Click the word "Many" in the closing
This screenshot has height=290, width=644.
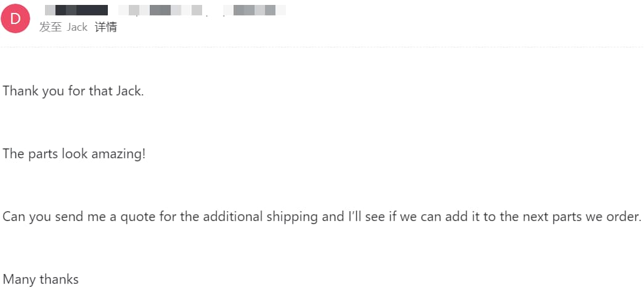pos(19,280)
